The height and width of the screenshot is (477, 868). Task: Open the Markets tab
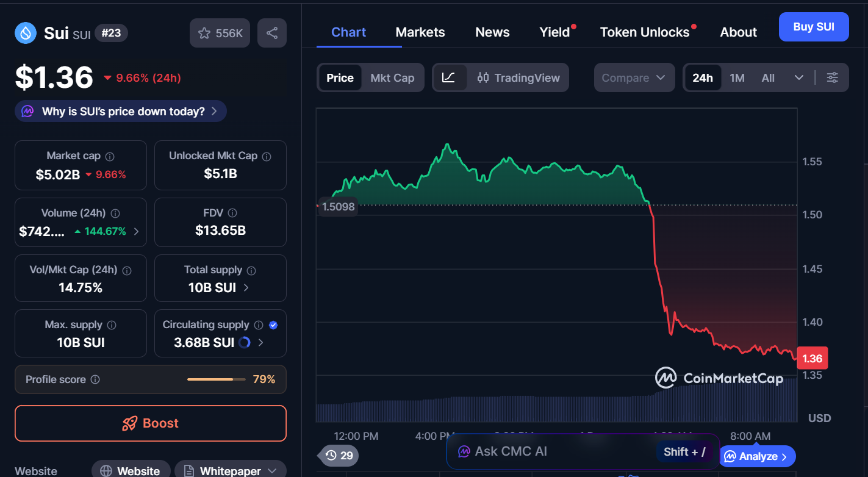point(420,32)
